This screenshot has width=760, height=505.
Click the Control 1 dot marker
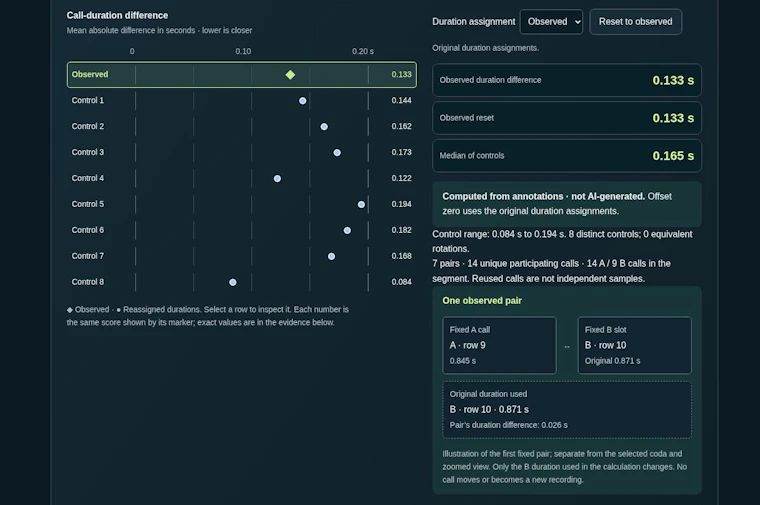[302, 101]
